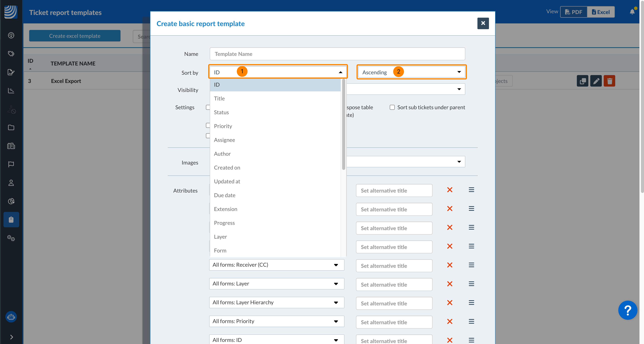Close the Create basic report template dialog
The height and width of the screenshot is (344, 644).
pos(483,23)
